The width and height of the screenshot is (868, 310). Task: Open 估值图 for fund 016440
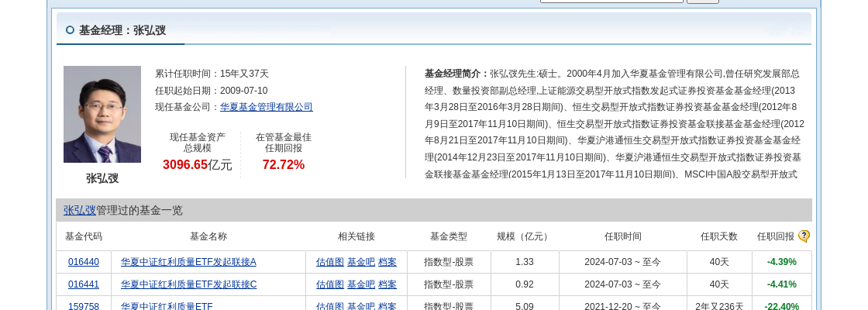[x=330, y=262]
